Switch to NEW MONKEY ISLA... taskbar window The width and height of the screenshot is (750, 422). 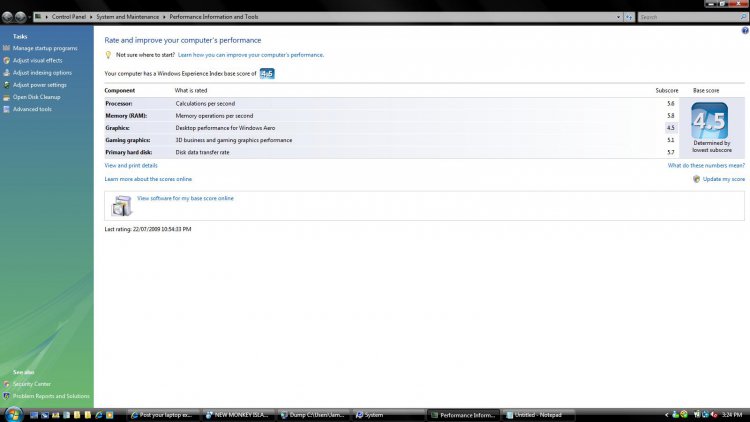coord(238,415)
